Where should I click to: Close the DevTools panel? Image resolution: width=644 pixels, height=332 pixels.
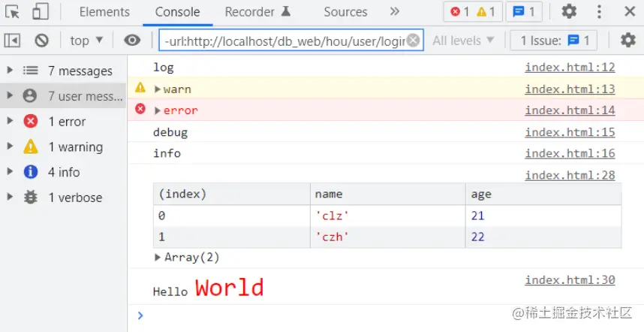630,11
